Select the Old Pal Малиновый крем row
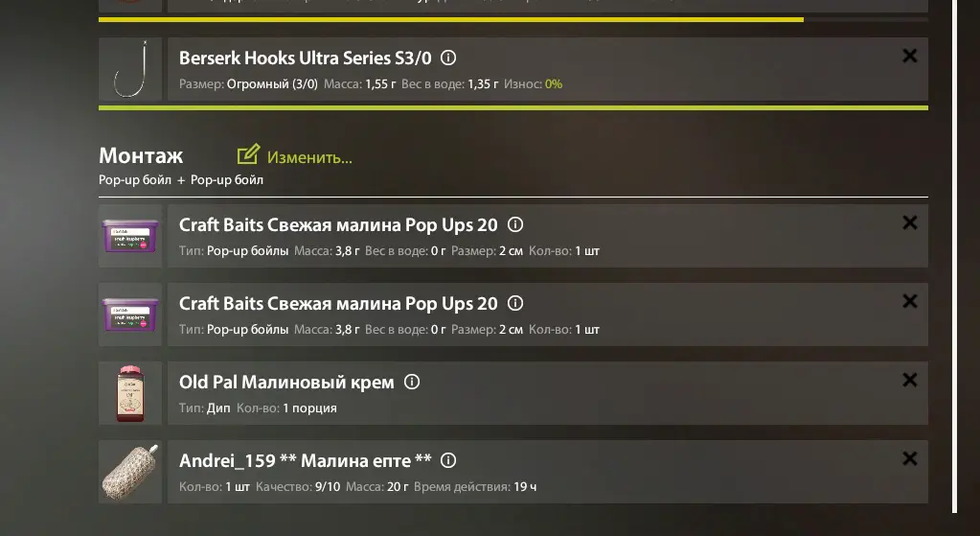The height and width of the screenshot is (536, 980). (623, 393)
